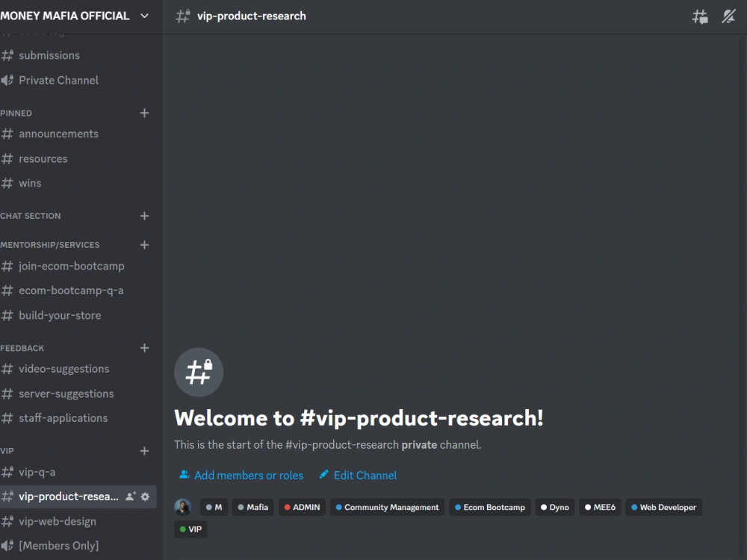The image size is (747, 560).
Task: Click the lock-channel icon above the welcome message
Action: pyautogui.click(x=199, y=371)
